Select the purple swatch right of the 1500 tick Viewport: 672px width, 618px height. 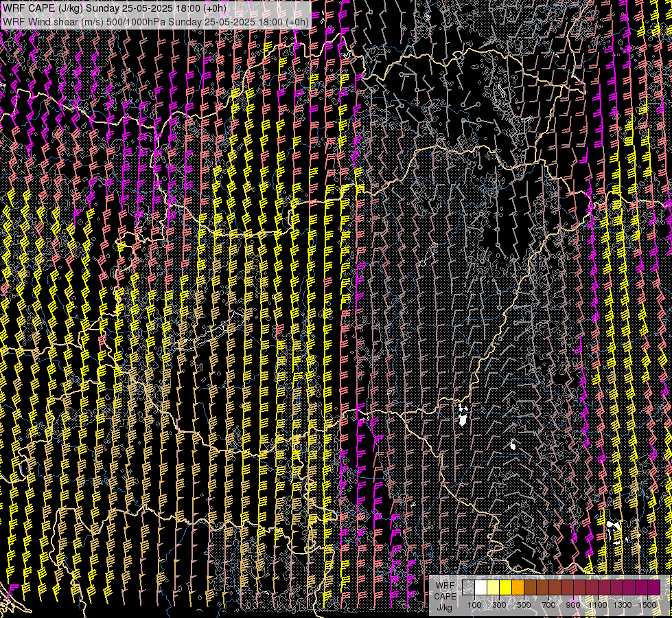(x=654, y=587)
